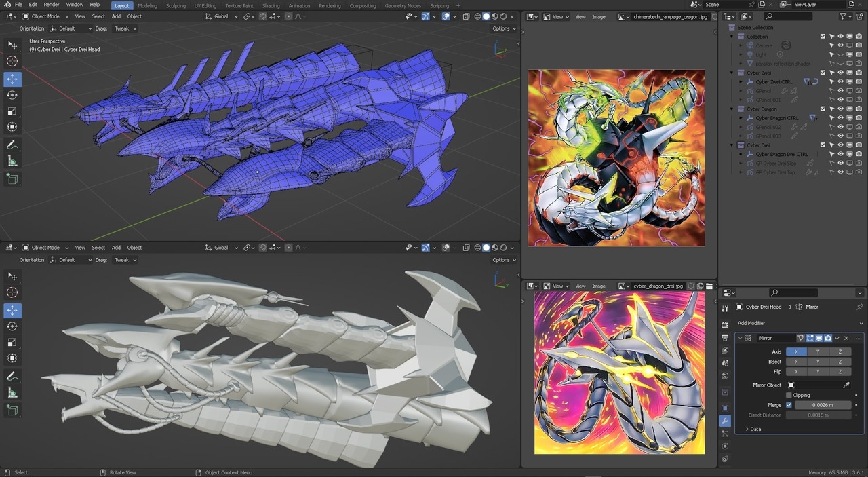The image size is (868, 477).
Task: Enable Flip on the Z axis
Action: click(840, 372)
